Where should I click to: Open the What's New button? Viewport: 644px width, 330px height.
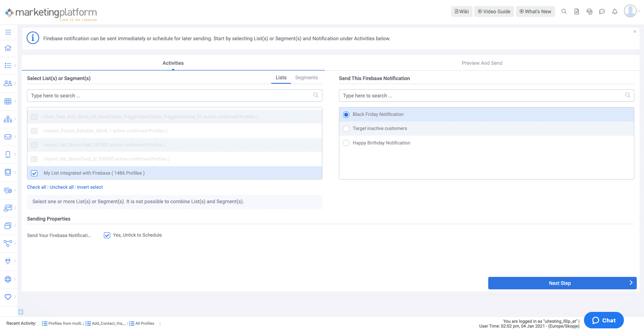pyautogui.click(x=535, y=12)
